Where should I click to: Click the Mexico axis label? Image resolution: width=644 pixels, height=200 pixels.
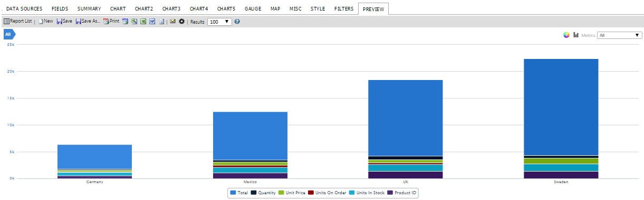250,182
